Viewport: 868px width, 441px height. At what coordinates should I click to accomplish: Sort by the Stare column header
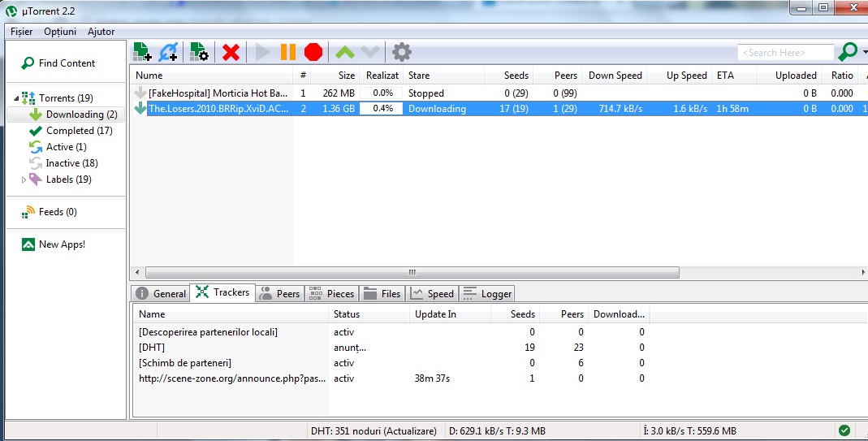point(444,76)
